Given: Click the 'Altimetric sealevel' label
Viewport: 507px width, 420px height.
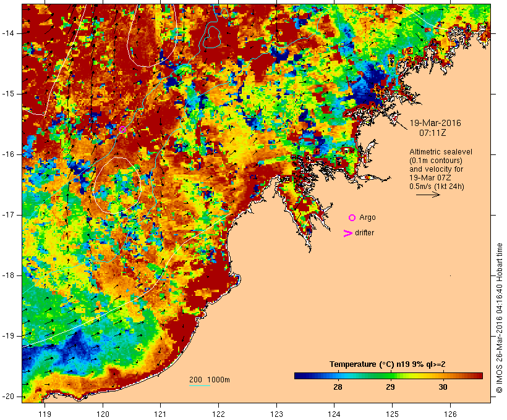Looking at the screenshot, I should point(441,152).
